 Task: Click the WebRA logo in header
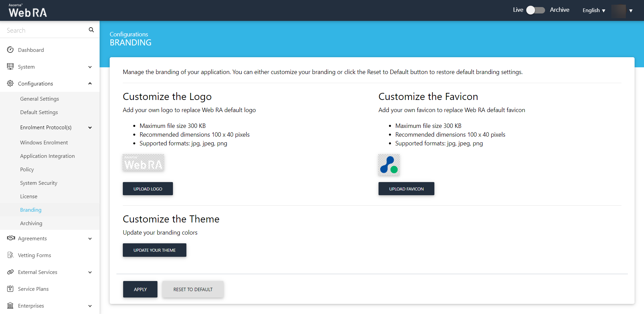[x=28, y=10]
